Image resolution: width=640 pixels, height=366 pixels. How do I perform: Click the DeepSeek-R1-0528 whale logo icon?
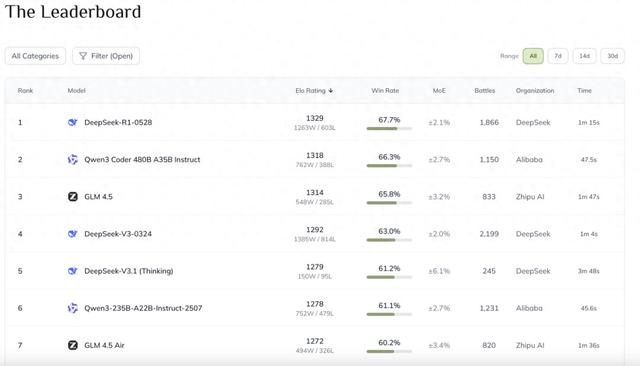pyautogui.click(x=73, y=122)
